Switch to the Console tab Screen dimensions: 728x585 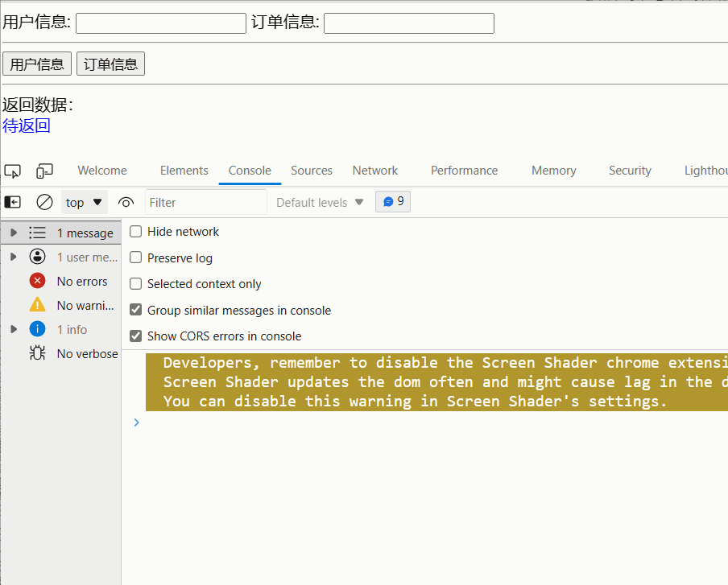point(250,171)
